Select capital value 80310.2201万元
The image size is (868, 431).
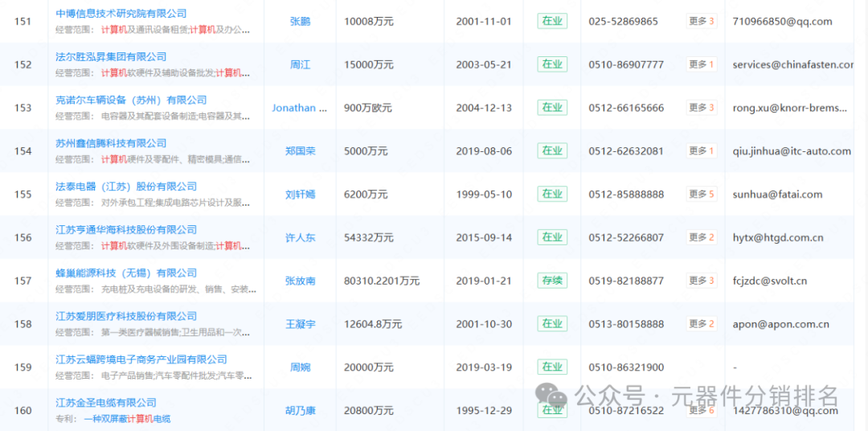point(382,281)
